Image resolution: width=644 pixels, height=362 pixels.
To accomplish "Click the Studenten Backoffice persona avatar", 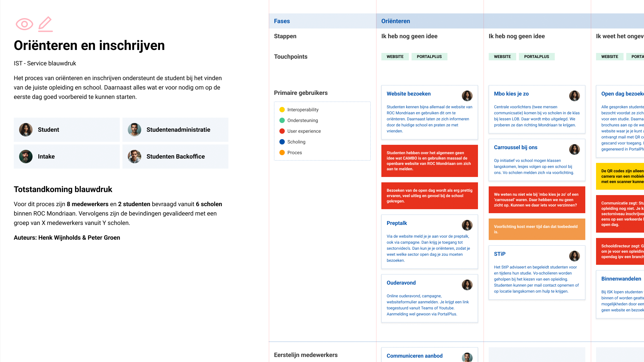I will [135, 157].
